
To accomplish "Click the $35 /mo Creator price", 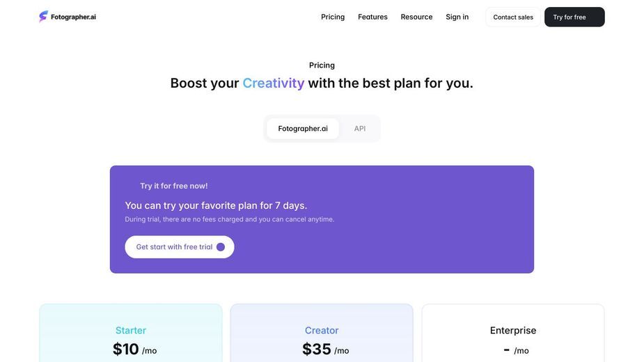I will tap(326, 349).
